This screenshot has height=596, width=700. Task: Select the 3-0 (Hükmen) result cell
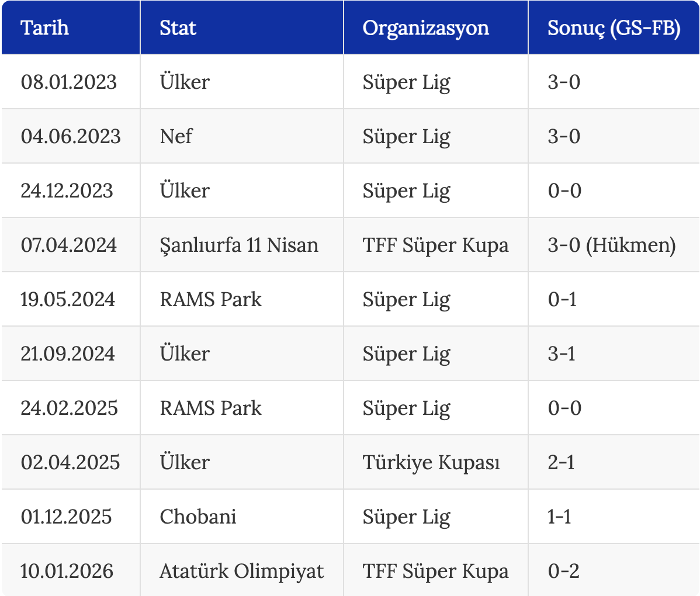612,245
